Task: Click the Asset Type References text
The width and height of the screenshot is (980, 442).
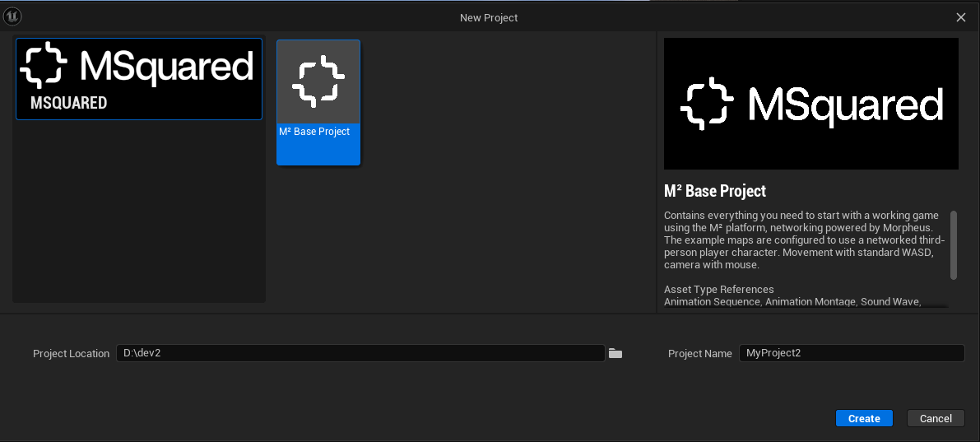Action: (718, 290)
